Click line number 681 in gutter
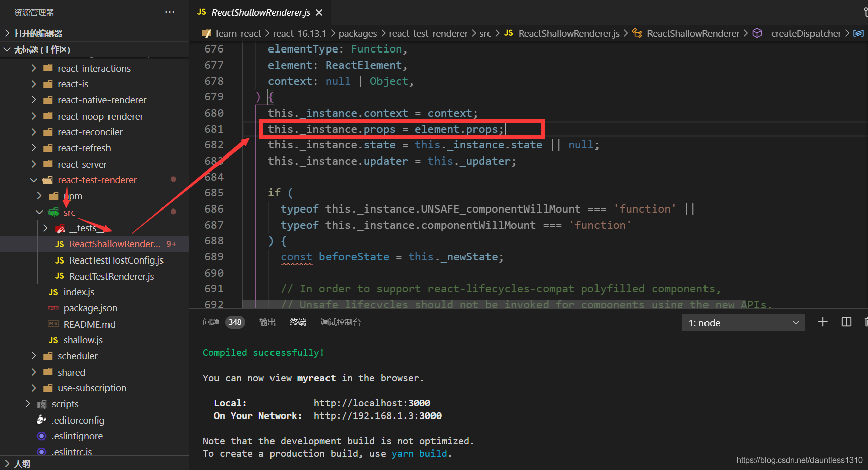868x470 pixels. 214,129
